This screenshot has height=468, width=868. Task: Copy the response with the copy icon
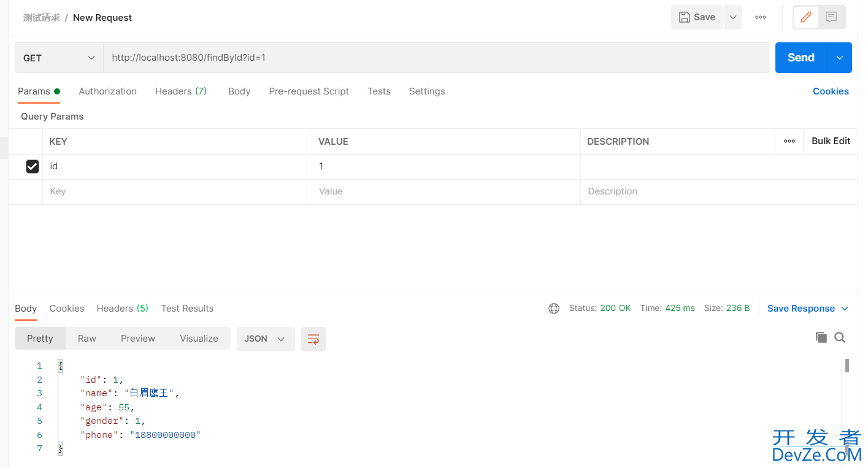click(821, 337)
